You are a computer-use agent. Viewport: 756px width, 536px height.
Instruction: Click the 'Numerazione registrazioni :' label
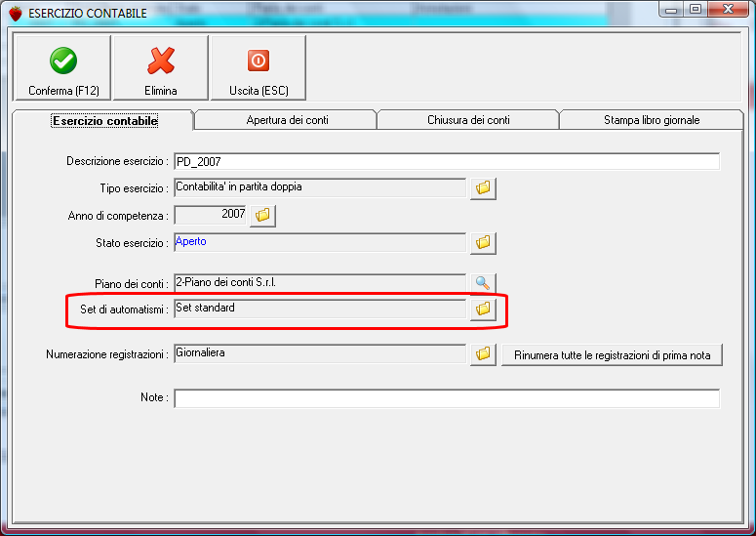coord(107,354)
